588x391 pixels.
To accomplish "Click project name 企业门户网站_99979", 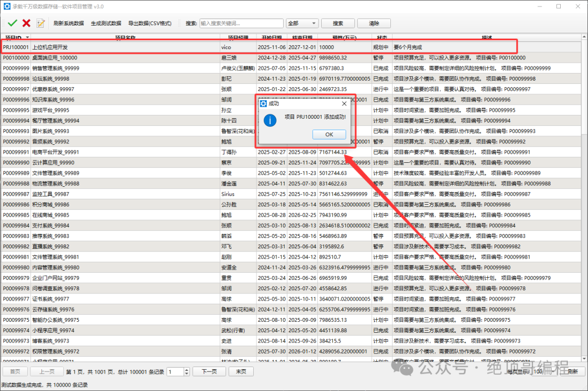I will (56, 278).
